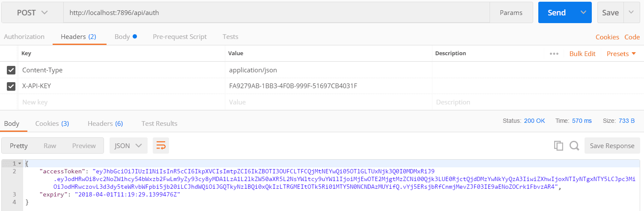Click the search response magnifier icon
The height and width of the screenshot is (211, 644).
click(574, 146)
